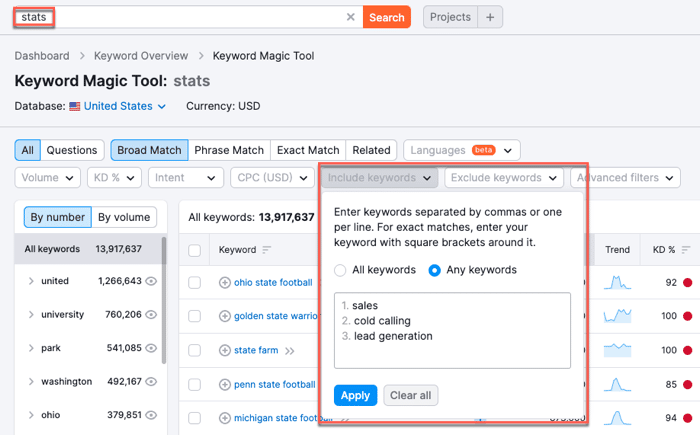Click the add icon beside state farm
The height and width of the screenshot is (435, 700).
point(225,351)
